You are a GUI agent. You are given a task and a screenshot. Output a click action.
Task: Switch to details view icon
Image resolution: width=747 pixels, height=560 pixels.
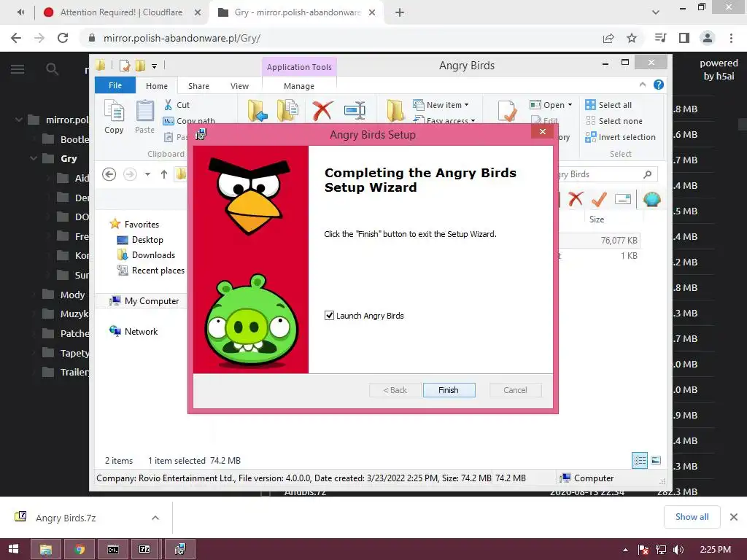pos(640,460)
